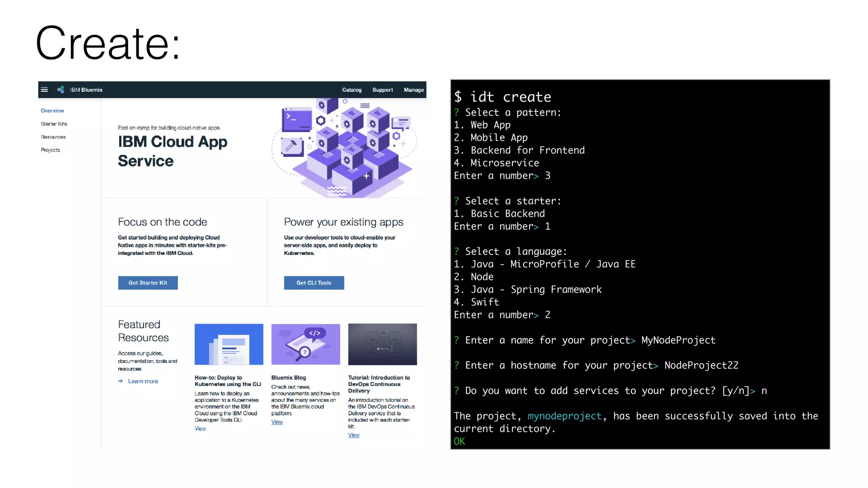Click '1. Basic Backend' terminal line
Image resolution: width=868 pixels, height=488 pixels.
[499, 213]
